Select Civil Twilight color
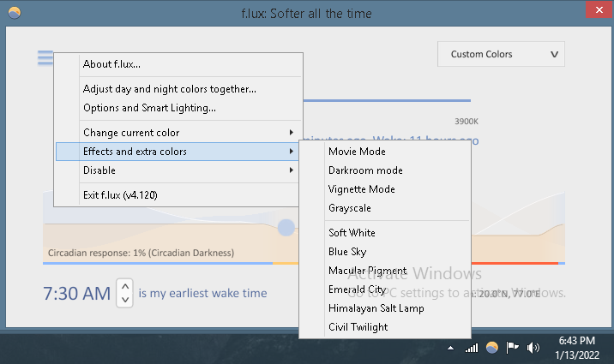 click(x=385, y=327)
